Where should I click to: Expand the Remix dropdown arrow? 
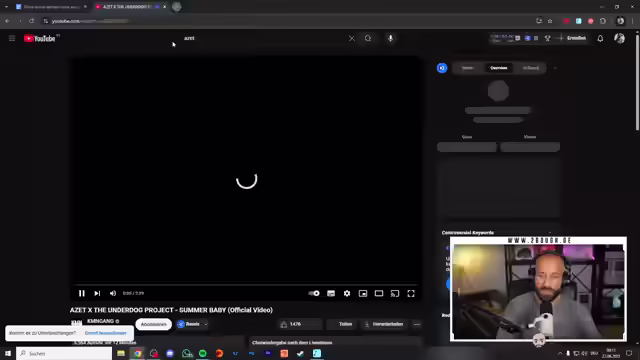(x=206, y=324)
